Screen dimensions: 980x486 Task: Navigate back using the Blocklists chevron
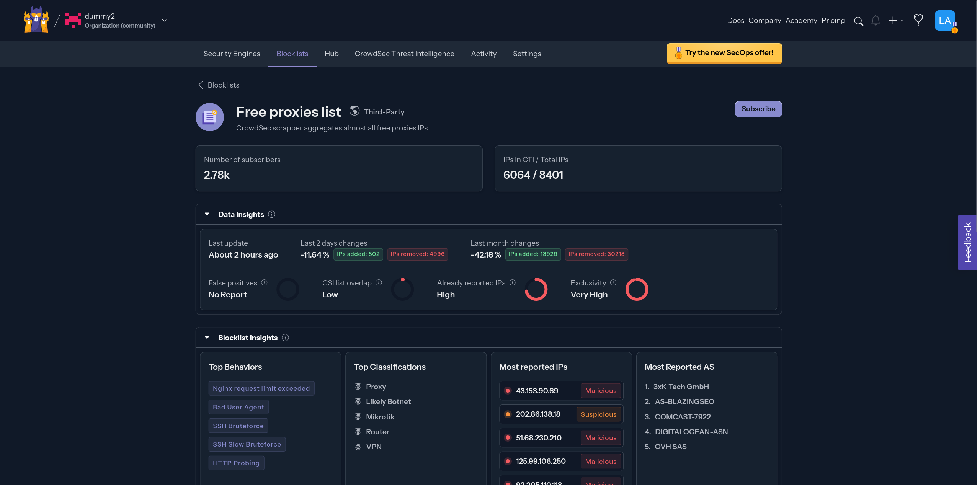point(201,85)
